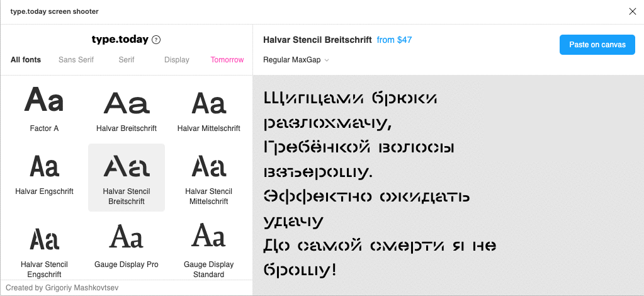This screenshot has height=296, width=644.
Task: Close the type.today screen shooter window
Action: [x=633, y=11]
